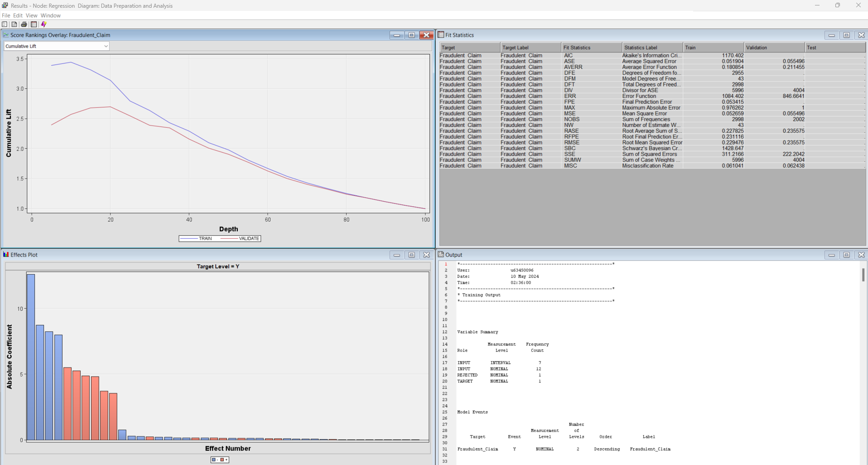Click the Output panel icon

coord(440,255)
